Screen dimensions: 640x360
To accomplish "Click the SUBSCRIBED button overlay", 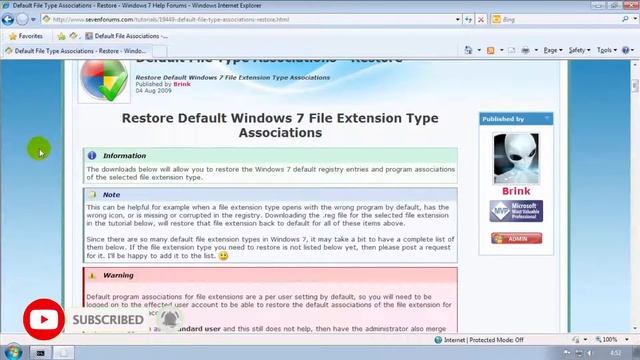I will [x=108, y=320].
